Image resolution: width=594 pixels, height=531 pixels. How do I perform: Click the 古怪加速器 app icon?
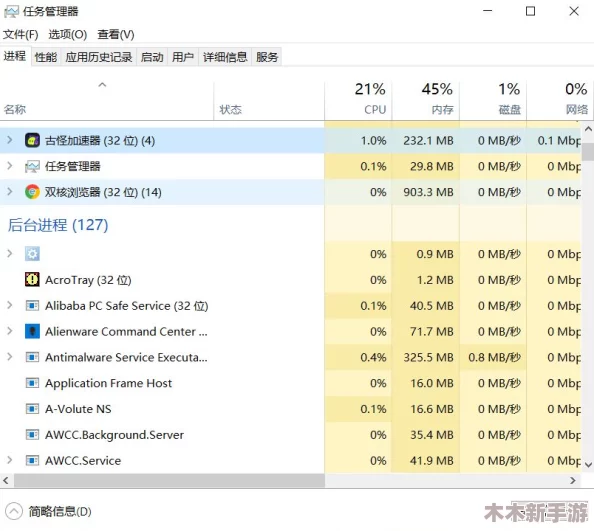32,141
